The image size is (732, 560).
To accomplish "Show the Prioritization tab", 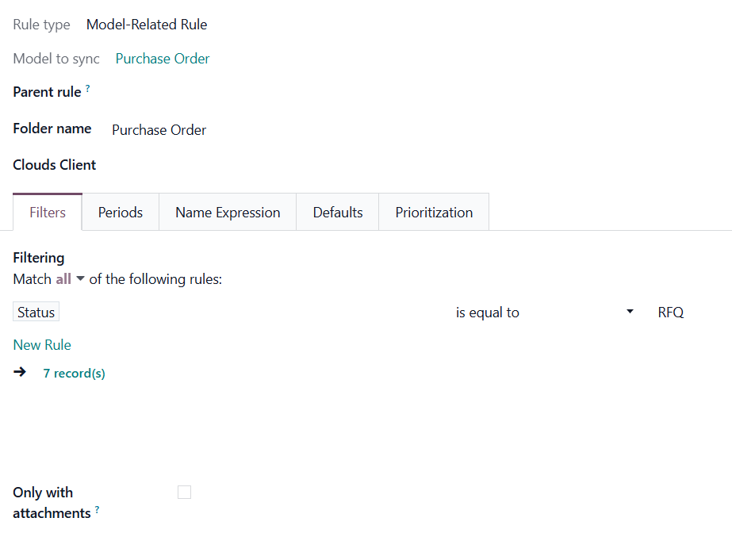I will [434, 213].
